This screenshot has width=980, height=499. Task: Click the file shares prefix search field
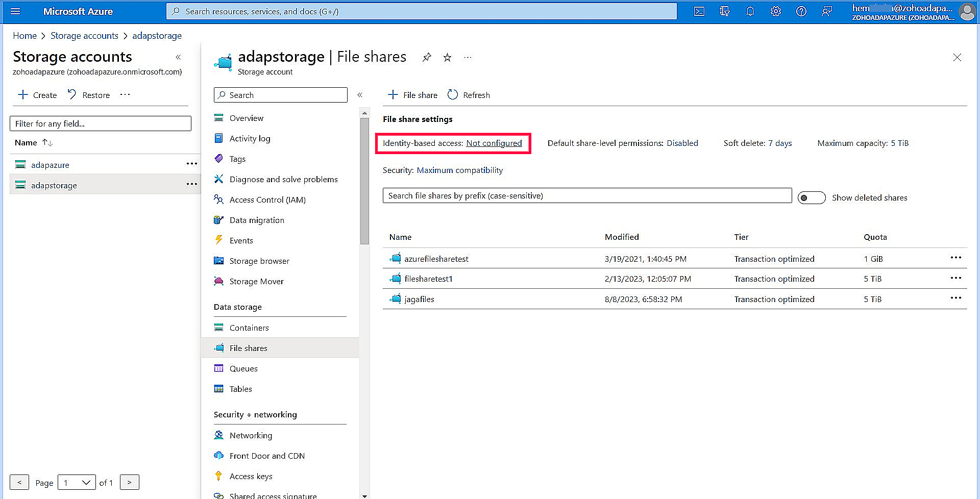(587, 196)
